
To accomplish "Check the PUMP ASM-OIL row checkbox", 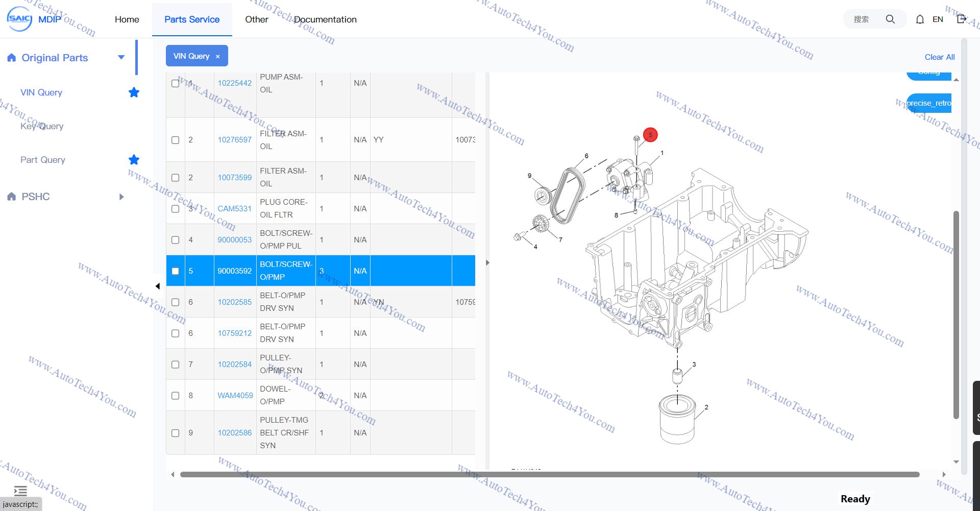I will pos(175,84).
